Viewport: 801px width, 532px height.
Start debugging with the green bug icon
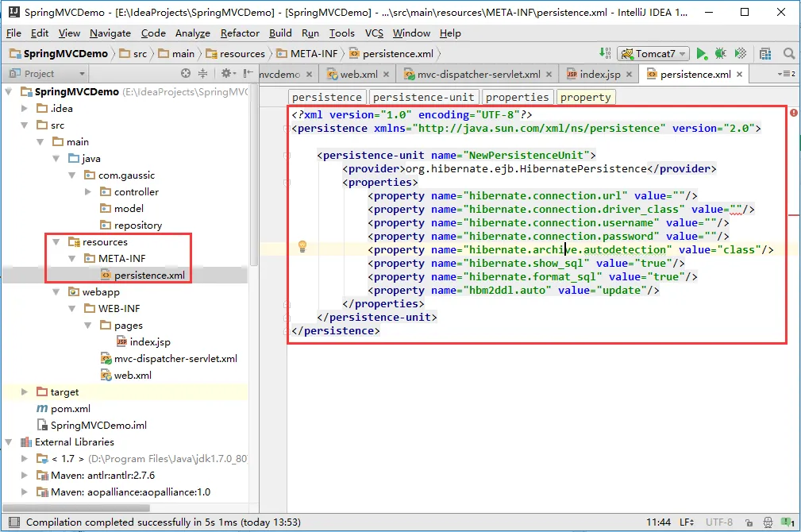[x=720, y=54]
